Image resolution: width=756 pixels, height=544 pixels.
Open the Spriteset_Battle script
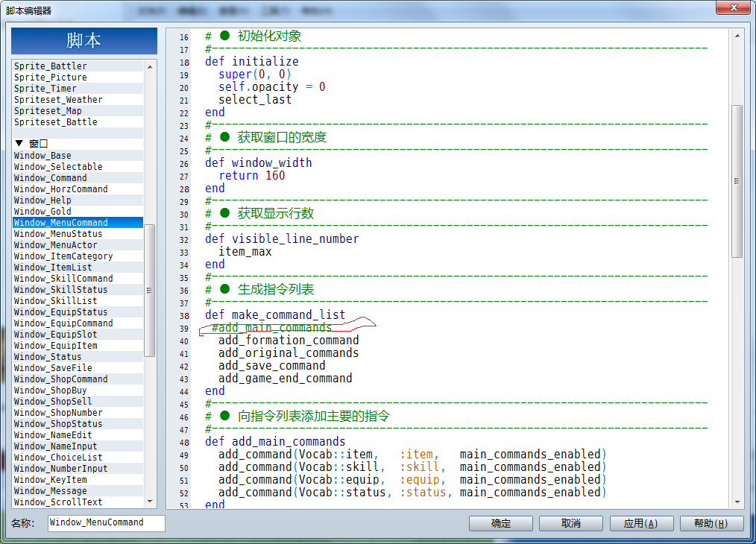78,122
